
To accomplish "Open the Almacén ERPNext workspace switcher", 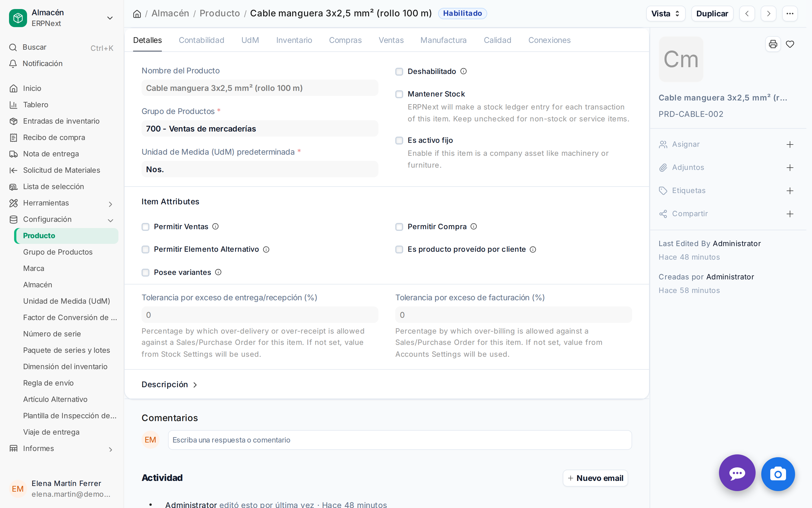I will point(62,18).
